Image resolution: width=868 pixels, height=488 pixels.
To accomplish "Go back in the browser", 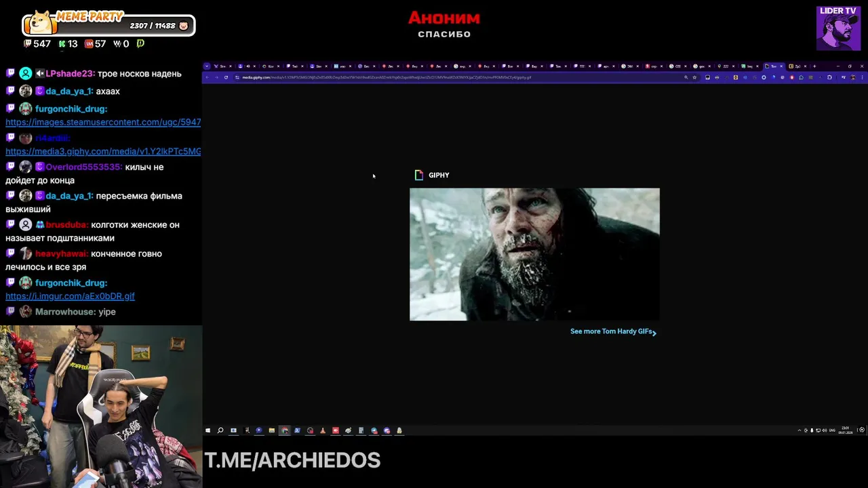I will [x=208, y=77].
